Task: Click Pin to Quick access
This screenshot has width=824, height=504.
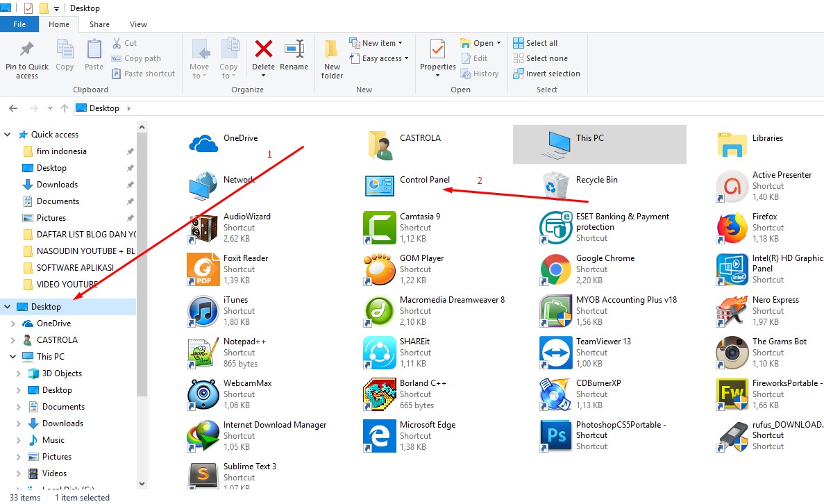Action: (x=27, y=59)
